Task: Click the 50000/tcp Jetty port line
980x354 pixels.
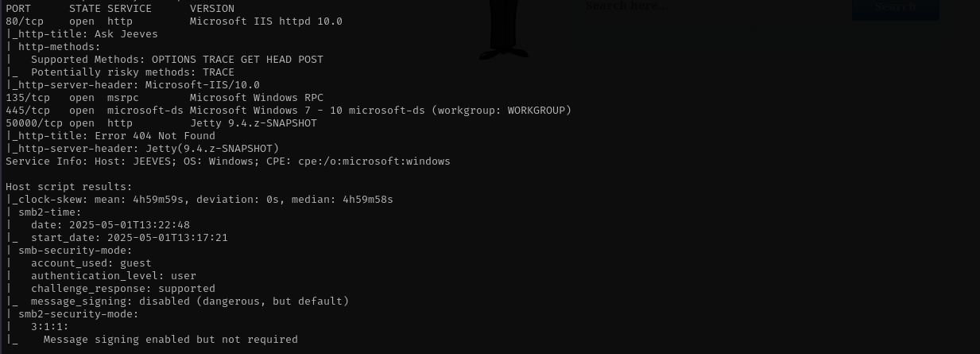Action: click(161, 123)
